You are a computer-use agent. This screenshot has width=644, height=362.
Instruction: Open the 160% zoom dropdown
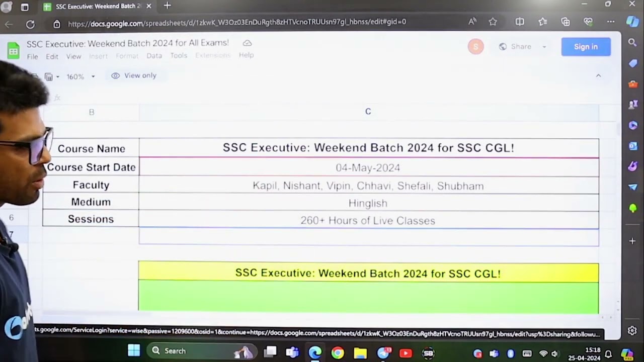tap(80, 77)
